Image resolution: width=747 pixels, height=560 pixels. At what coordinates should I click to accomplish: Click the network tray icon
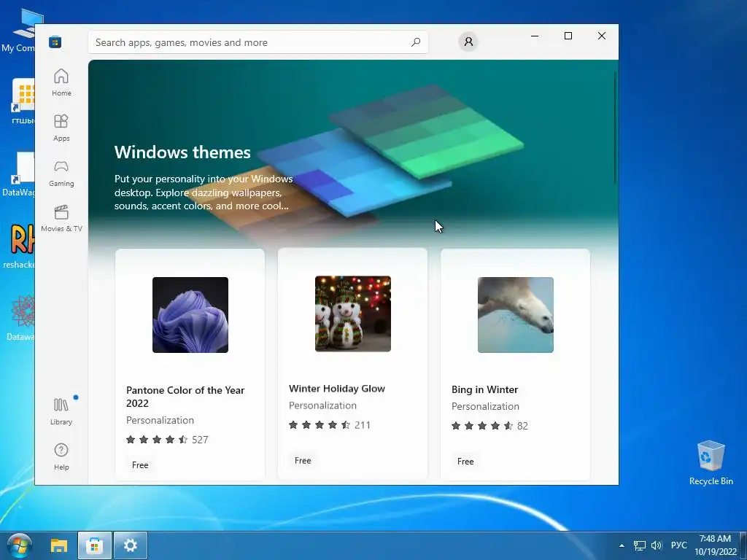(639, 545)
